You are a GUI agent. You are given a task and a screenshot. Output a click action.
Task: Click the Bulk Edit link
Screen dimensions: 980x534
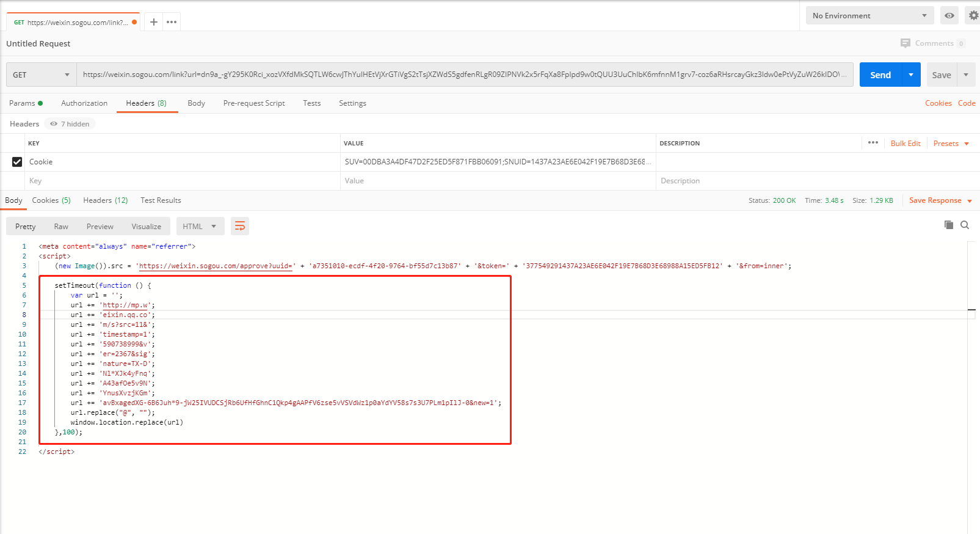906,144
